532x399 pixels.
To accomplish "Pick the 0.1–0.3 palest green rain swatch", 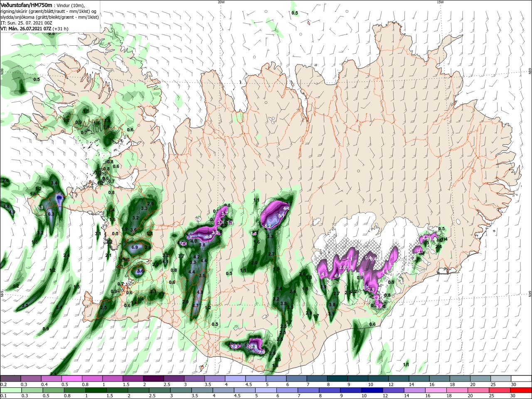I will pyautogui.click(x=10, y=390).
